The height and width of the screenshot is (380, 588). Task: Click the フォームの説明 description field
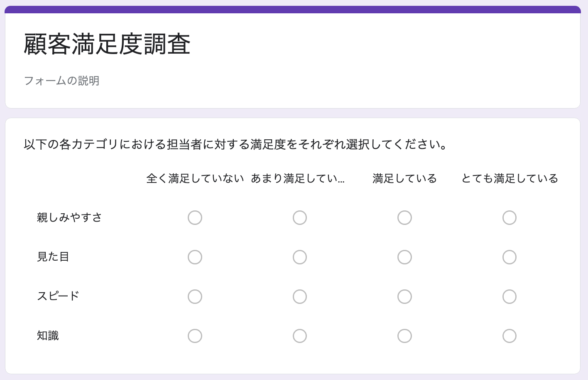(x=61, y=81)
